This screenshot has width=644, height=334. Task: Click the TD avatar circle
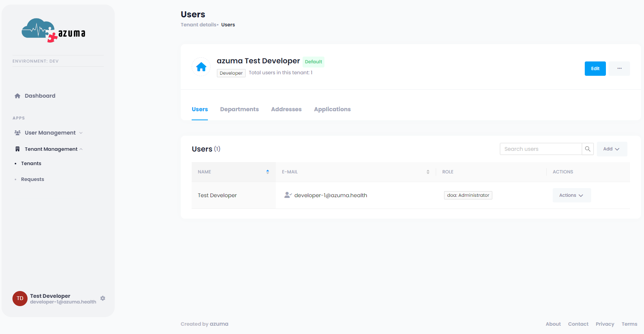tap(20, 298)
